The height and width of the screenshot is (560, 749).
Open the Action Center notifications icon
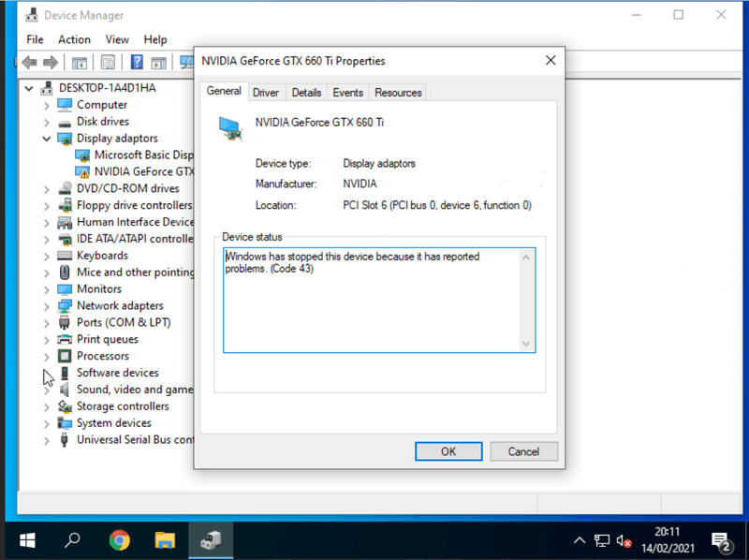720,541
